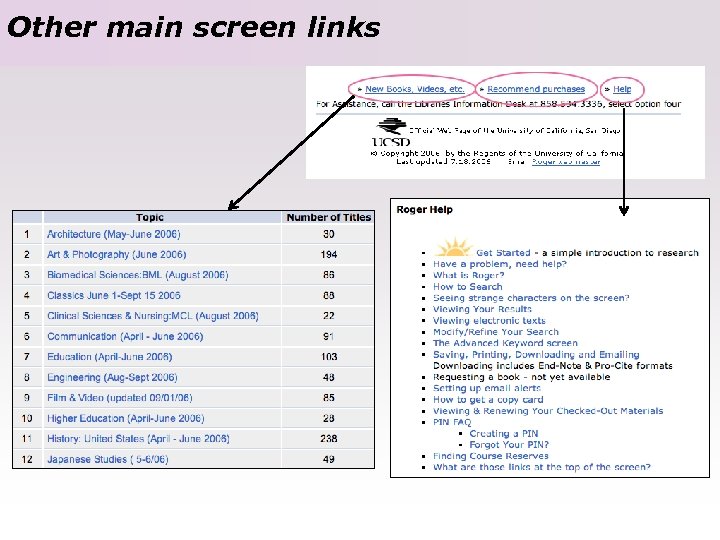Screen dimensions: 720x540
Task: Select the Requesting a book - not yet available text
Action: [522, 377]
